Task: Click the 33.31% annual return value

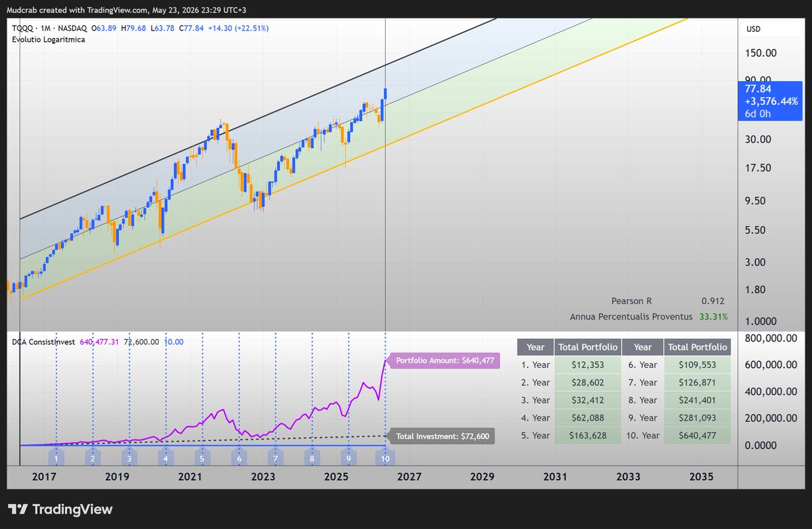Action: click(x=713, y=316)
